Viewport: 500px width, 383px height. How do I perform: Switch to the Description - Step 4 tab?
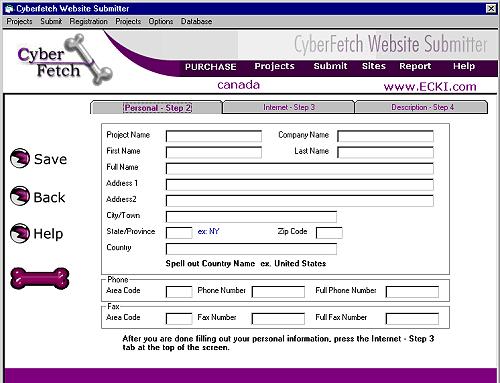coord(422,107)
